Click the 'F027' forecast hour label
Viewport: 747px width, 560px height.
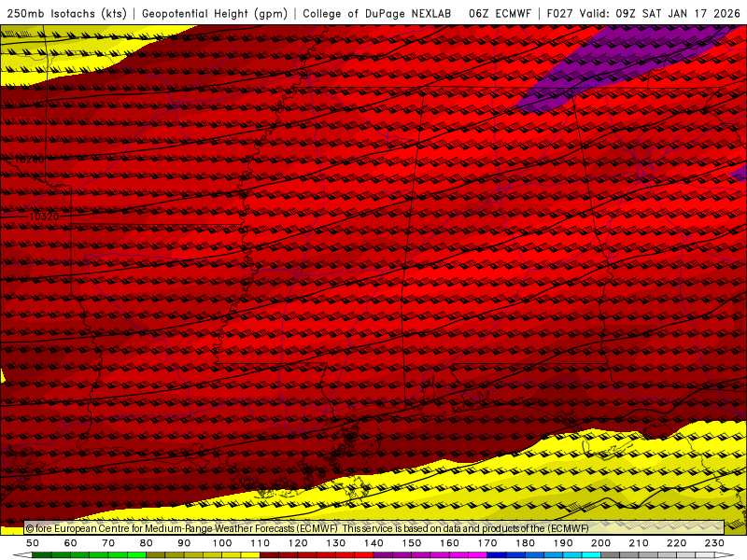pos(559,14)
